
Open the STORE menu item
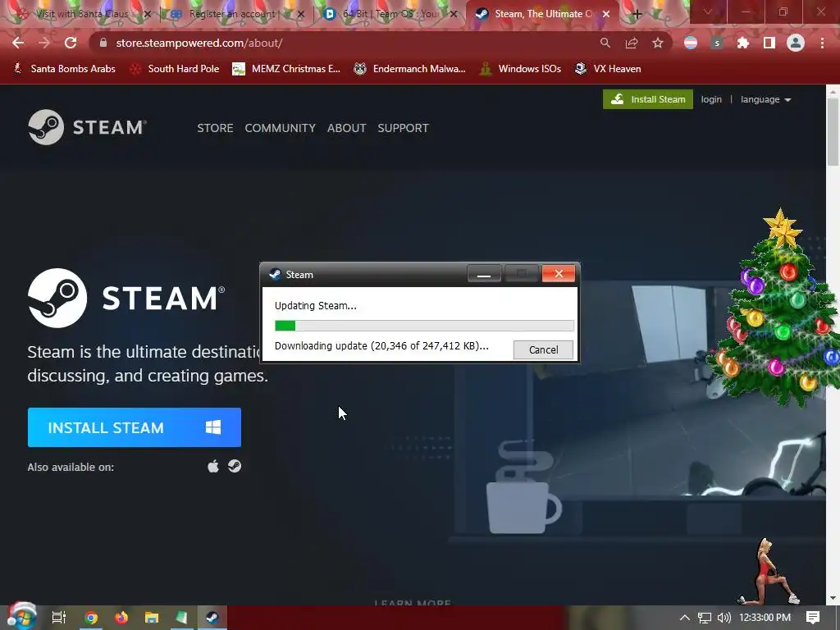(x=216, y=128)
